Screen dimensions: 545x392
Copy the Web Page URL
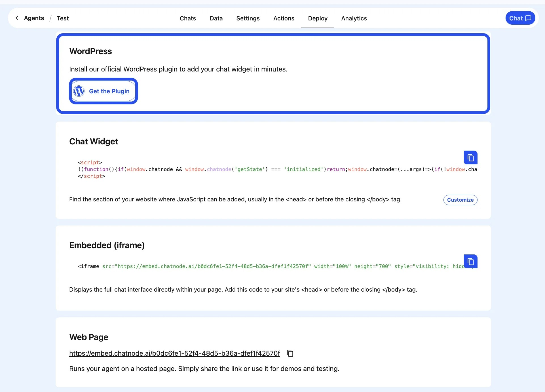290,353
